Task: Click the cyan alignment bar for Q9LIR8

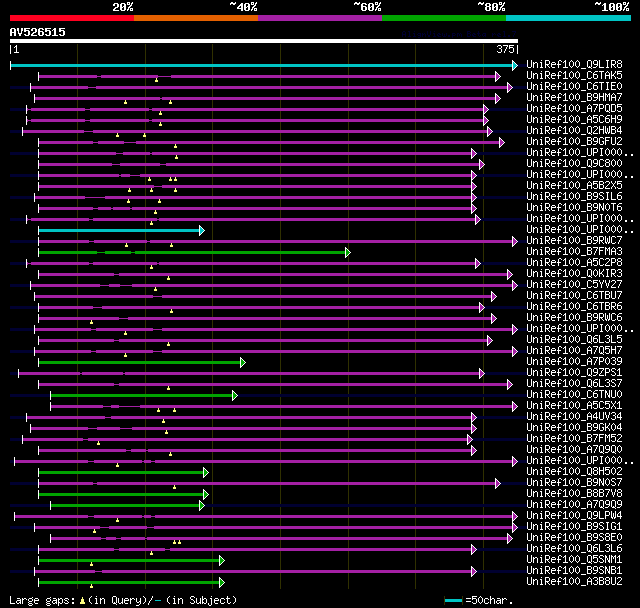Action: (264, 65)
